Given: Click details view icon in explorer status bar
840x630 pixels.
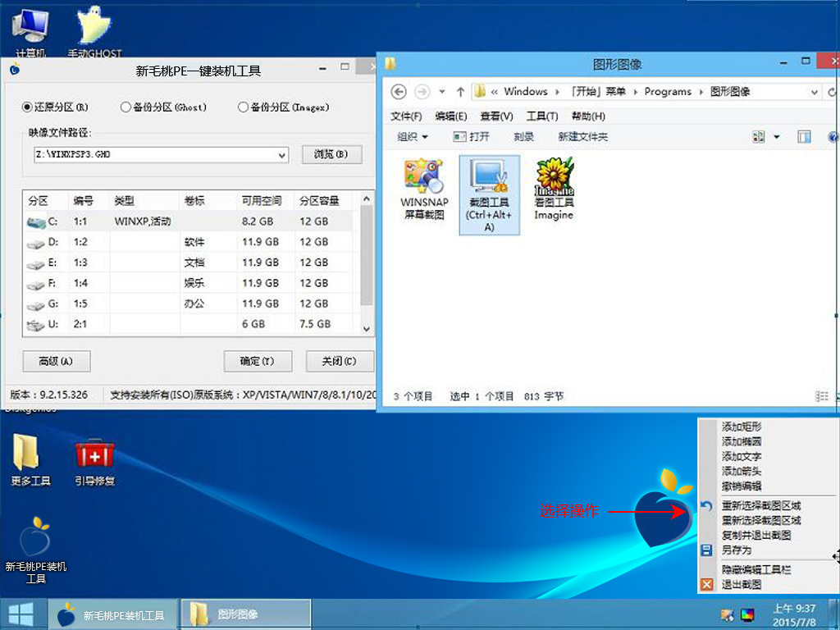Looking at the screenshot, I should click(x=820, y=396).
